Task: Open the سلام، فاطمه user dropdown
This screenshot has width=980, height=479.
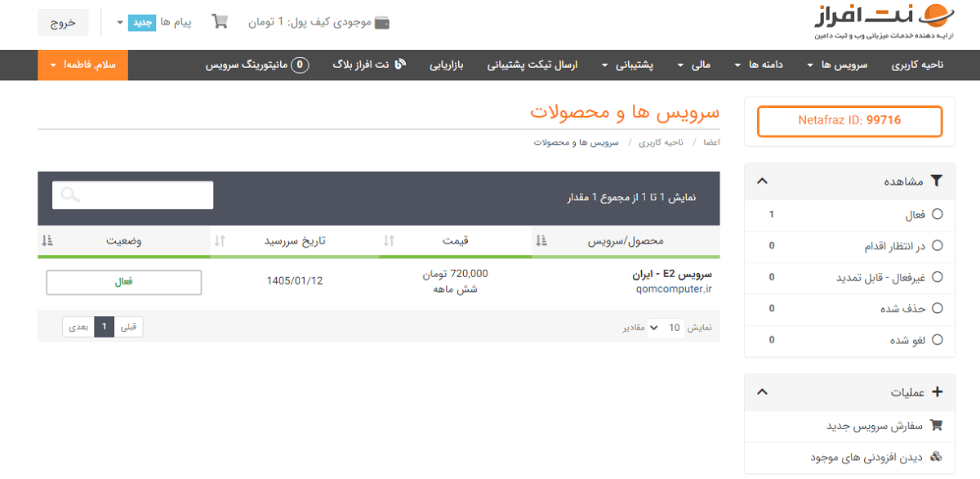Action: pyautogui.click(x=82, y=65)
